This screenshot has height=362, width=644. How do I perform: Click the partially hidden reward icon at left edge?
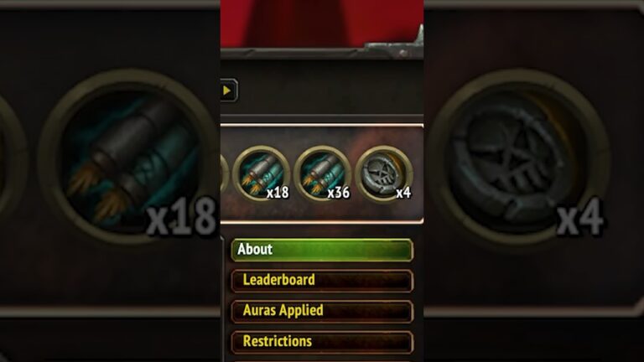(224, 174)
